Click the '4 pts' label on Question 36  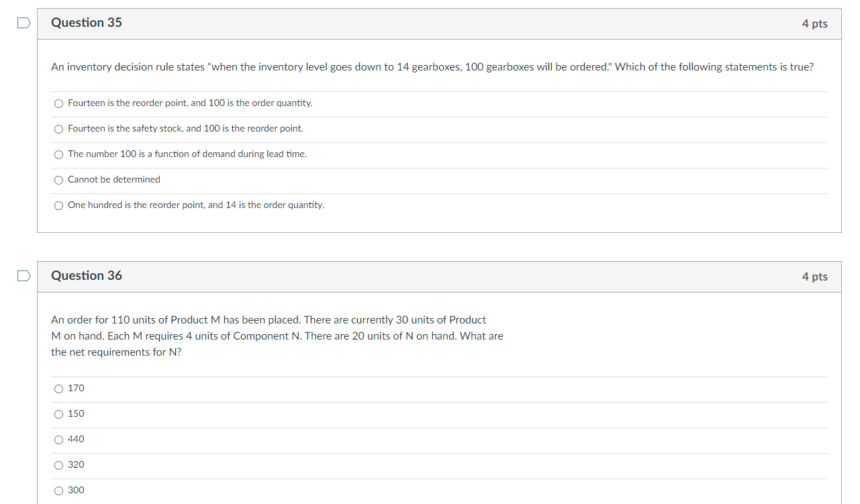(815, 276)
